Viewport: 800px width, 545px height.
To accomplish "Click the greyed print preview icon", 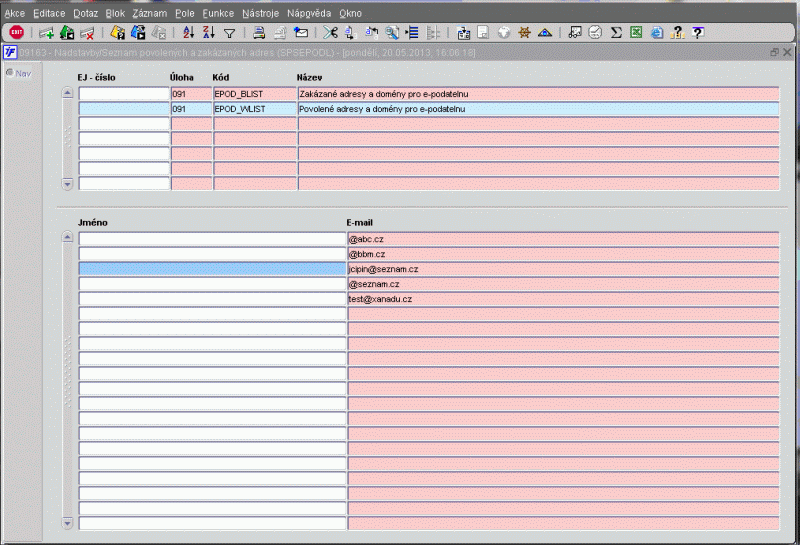I will click(280, 33).
